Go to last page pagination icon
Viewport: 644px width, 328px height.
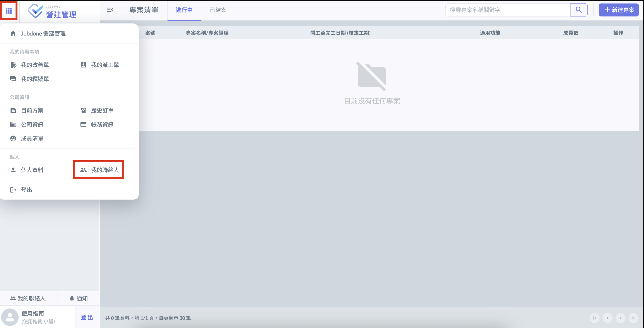point(634,318)
